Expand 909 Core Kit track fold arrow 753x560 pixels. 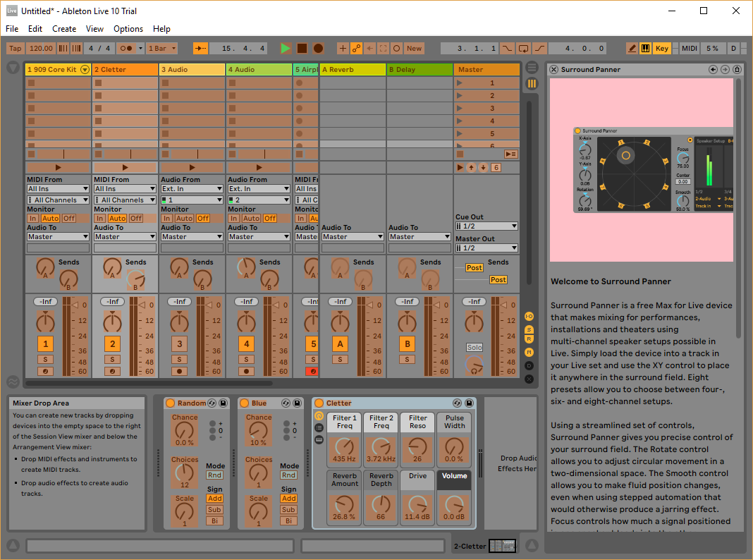85,70
